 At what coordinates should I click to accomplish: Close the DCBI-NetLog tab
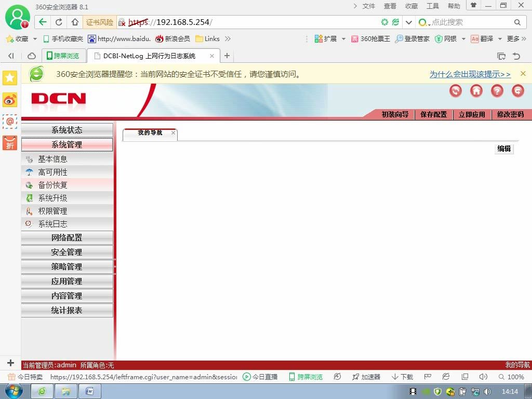[212, 56]
